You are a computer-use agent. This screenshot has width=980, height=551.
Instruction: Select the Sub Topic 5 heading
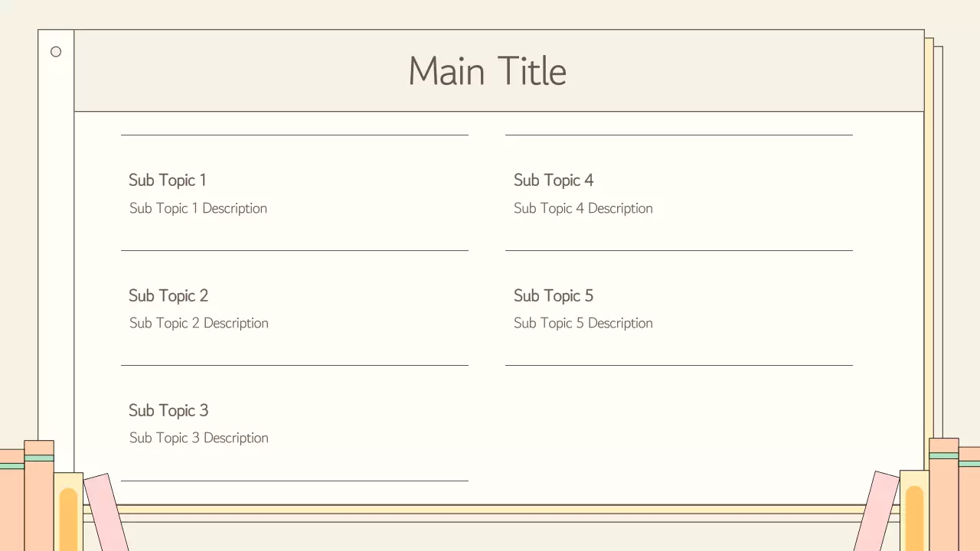click(x=554, y=295)
